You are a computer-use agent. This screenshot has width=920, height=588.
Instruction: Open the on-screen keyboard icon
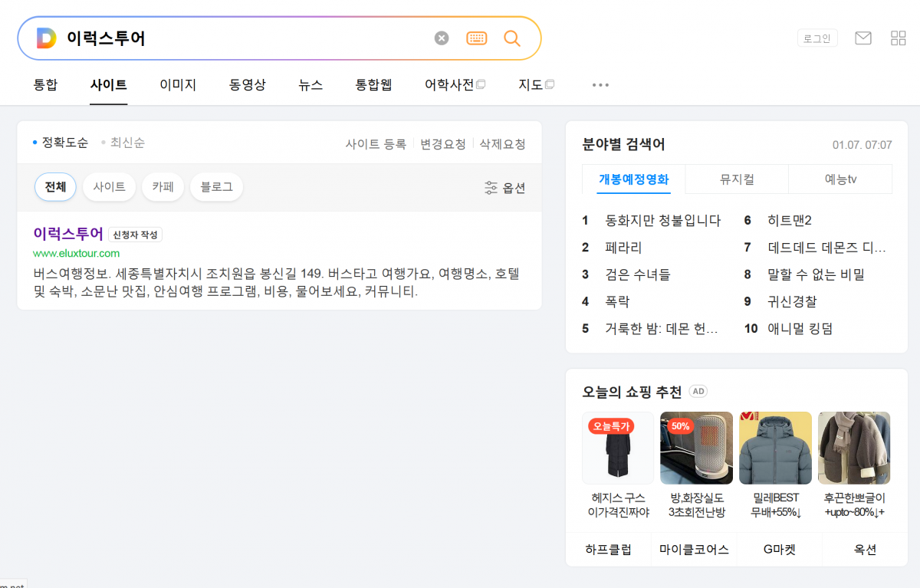477,38
